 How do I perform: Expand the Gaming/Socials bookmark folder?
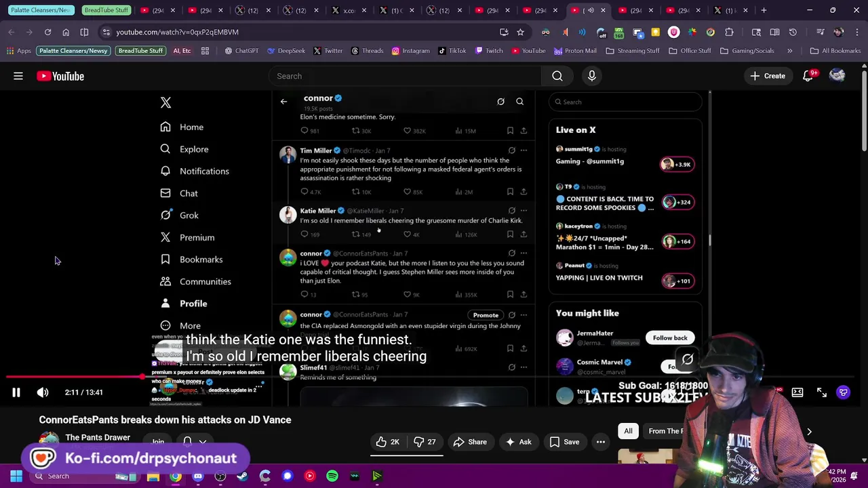[x=747, y=51]
